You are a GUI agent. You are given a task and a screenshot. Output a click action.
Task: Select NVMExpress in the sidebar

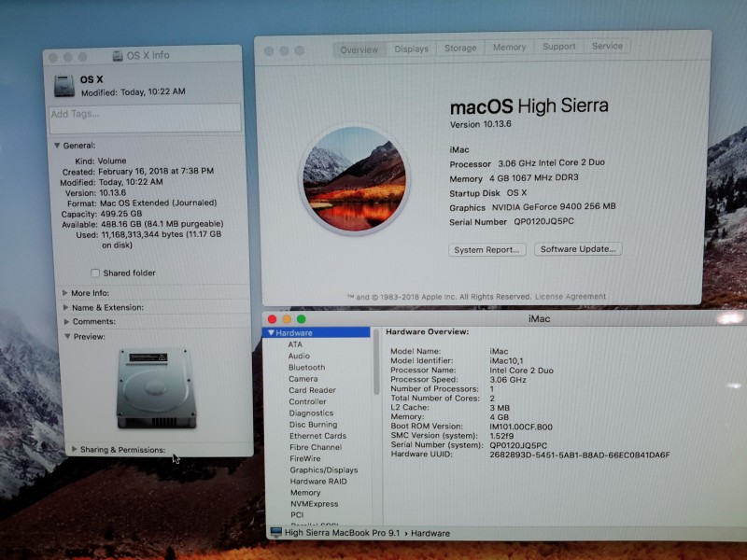coord(315,504)
